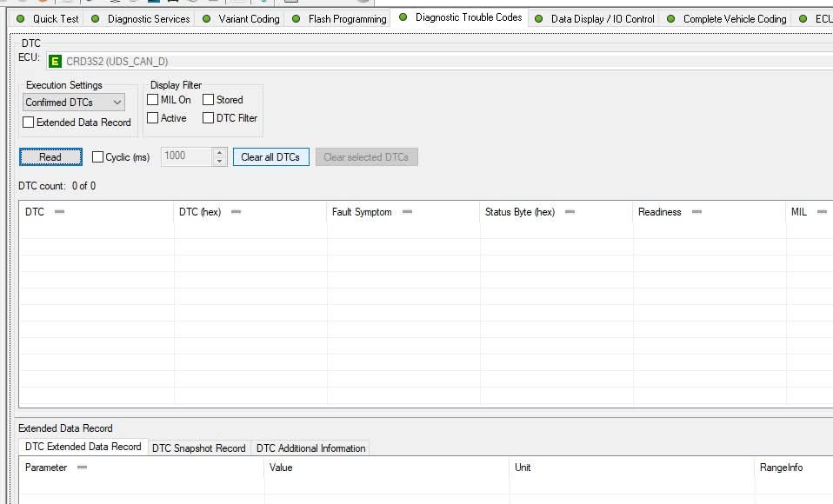Click the filter marker beside DTC column header
833x504 pixels.
click(x=59, y=212)
